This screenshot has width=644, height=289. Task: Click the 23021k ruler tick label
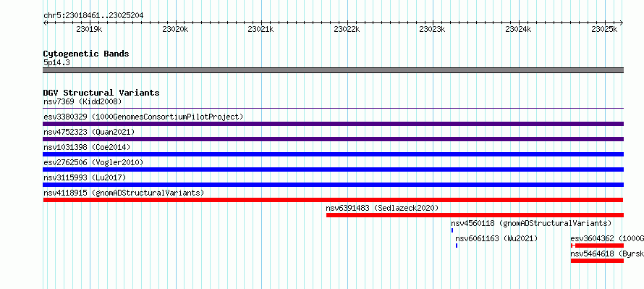coord(260,29)
